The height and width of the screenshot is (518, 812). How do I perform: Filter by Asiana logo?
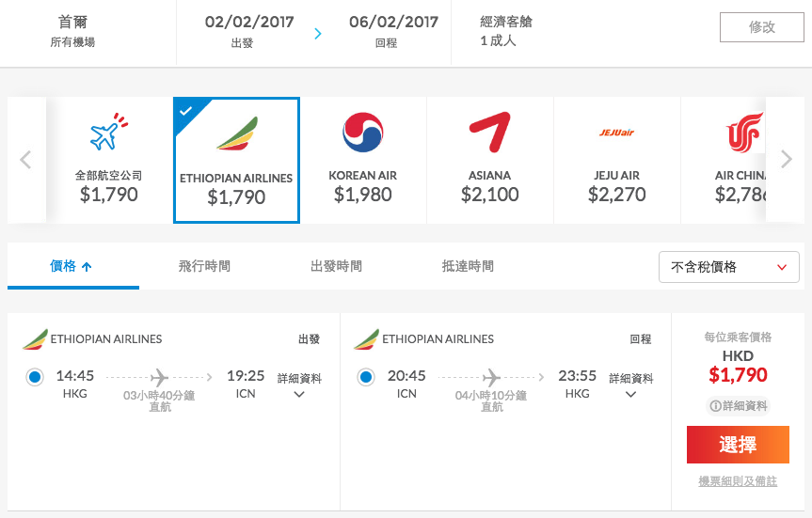point(490,132)
